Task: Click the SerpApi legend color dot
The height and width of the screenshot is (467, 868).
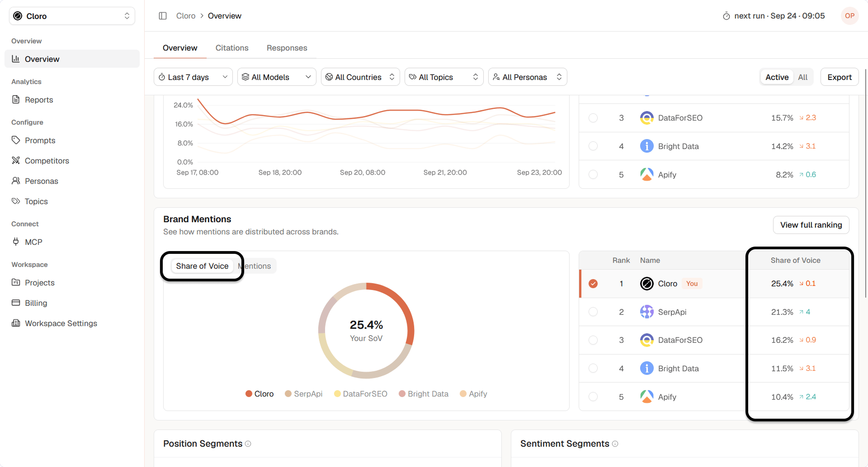Action: coord(288,394)
